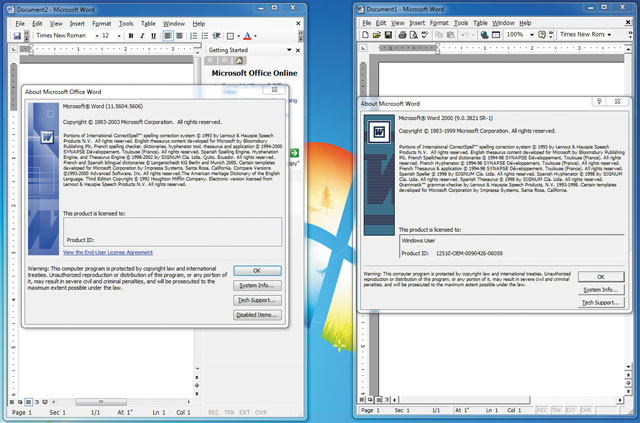Click the Undo arrow in Document1 toolbar
This screenshot has width=640, height=423.
tap(465, 35)
